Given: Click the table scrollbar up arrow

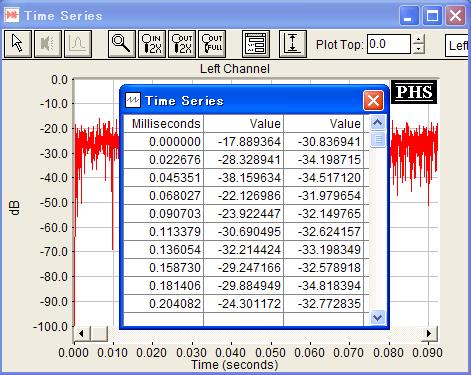Looking at the screenshot, I should [x=377, y=123].
